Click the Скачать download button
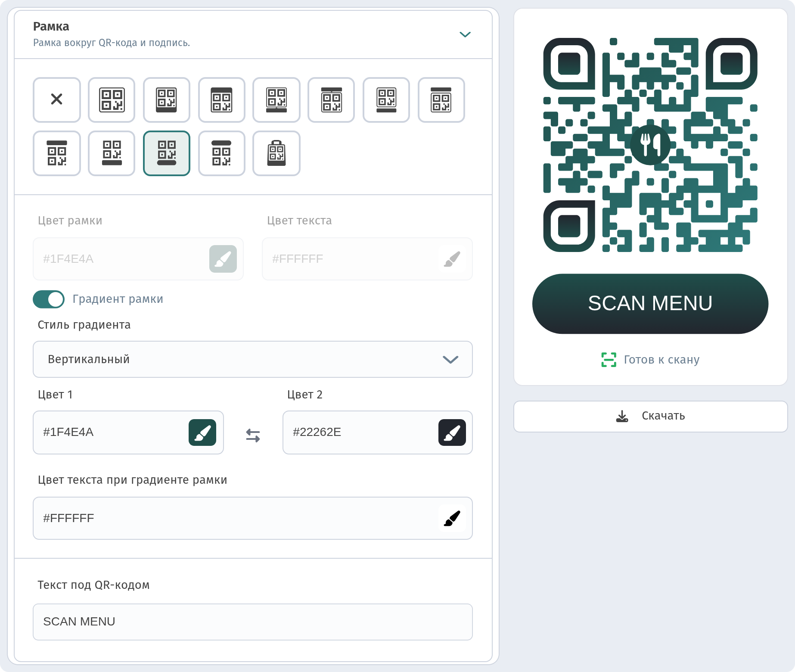The height and width of the screenshot is (672, 795). [651, 417]
